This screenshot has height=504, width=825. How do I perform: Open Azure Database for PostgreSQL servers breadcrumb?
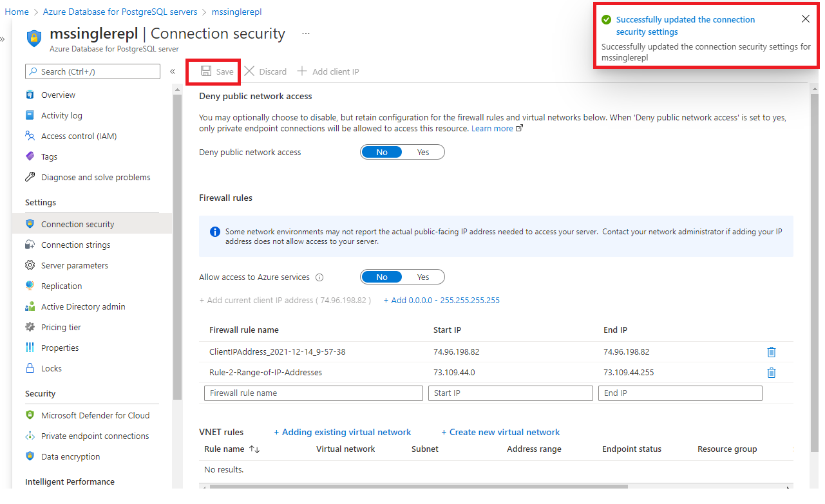click(x=120, y=12)
